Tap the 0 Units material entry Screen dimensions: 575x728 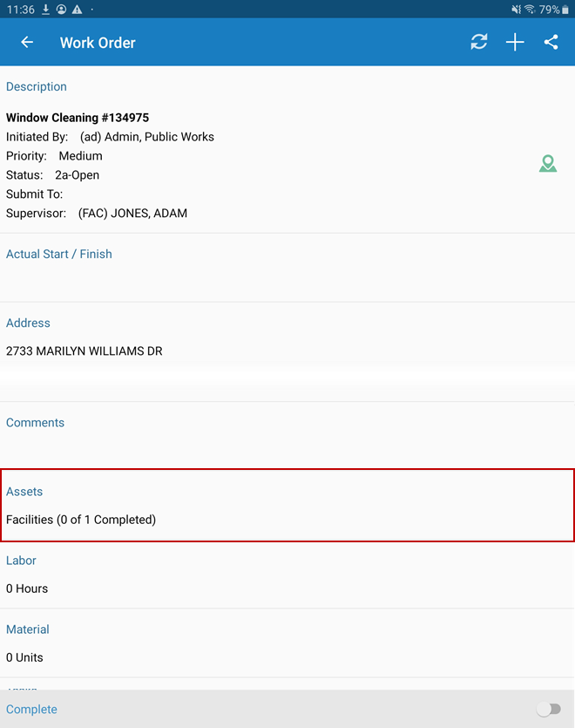(24, 657)
